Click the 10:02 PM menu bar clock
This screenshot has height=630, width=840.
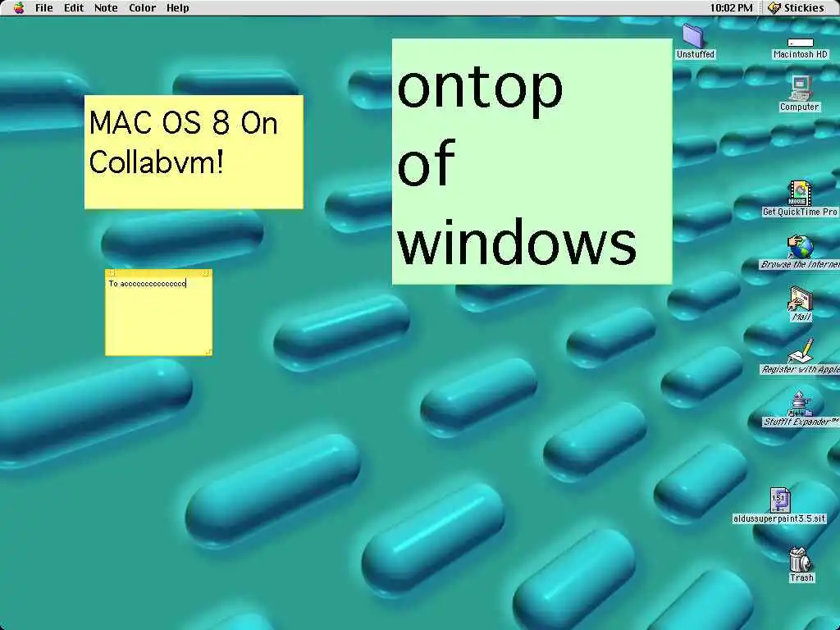coord(731,7)
